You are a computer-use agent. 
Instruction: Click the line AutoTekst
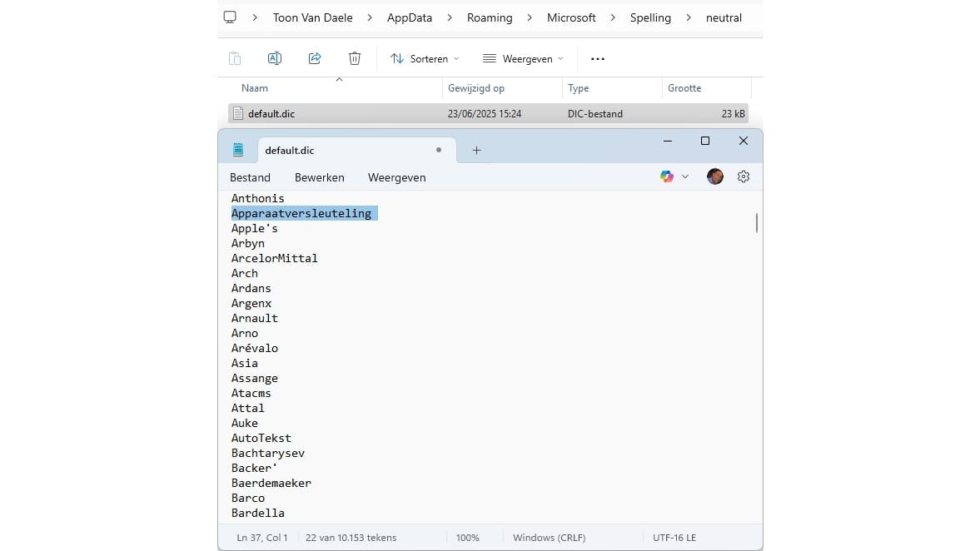(x=261, y=439)
